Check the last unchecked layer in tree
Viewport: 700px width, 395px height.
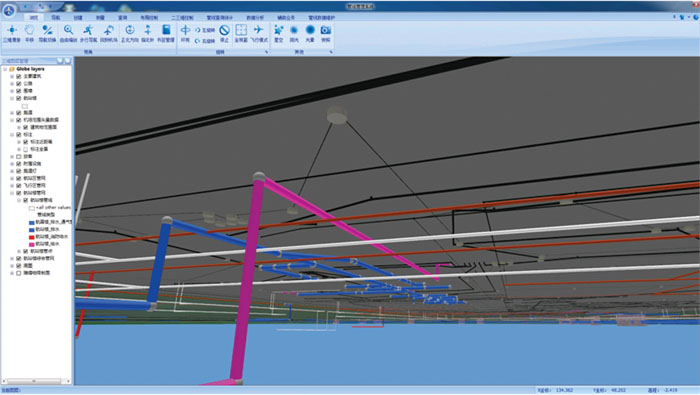coord(19,273)
